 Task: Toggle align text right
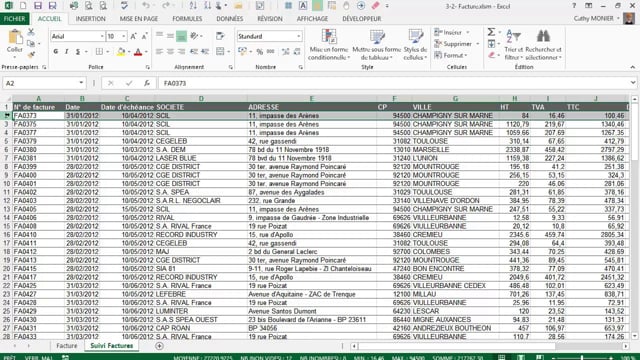(x=181, y=52)
